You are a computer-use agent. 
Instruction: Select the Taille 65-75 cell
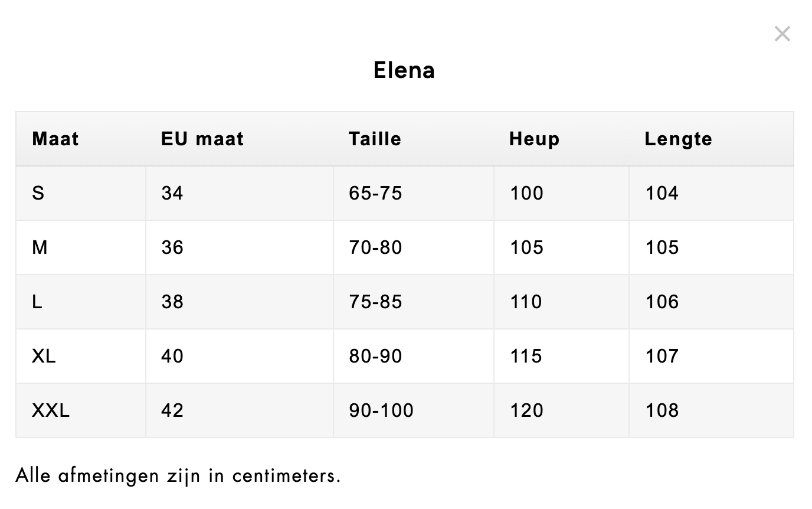[x=375, y=193]
